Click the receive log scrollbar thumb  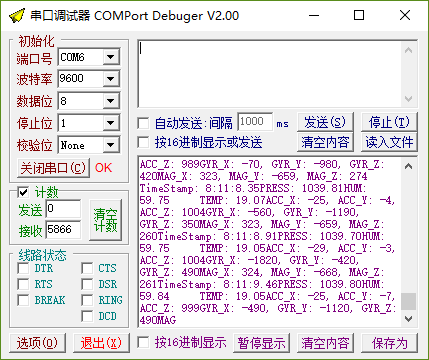pos(409,301)
